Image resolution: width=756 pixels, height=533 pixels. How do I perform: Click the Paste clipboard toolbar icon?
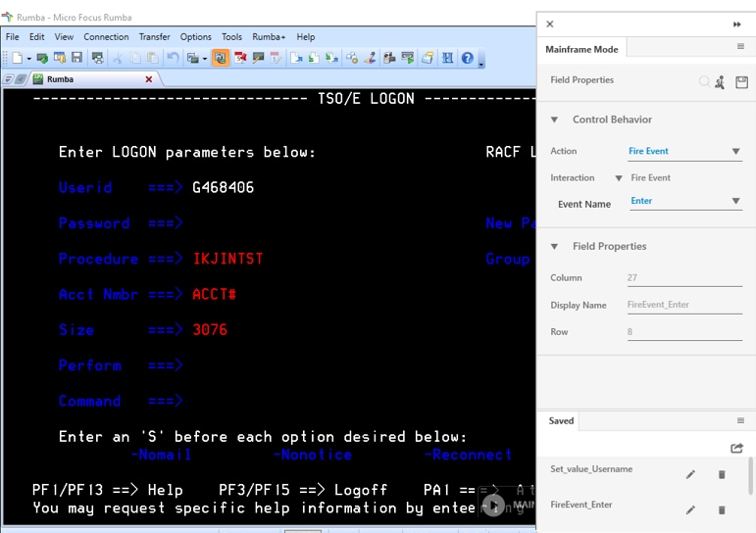coord(153,59)
